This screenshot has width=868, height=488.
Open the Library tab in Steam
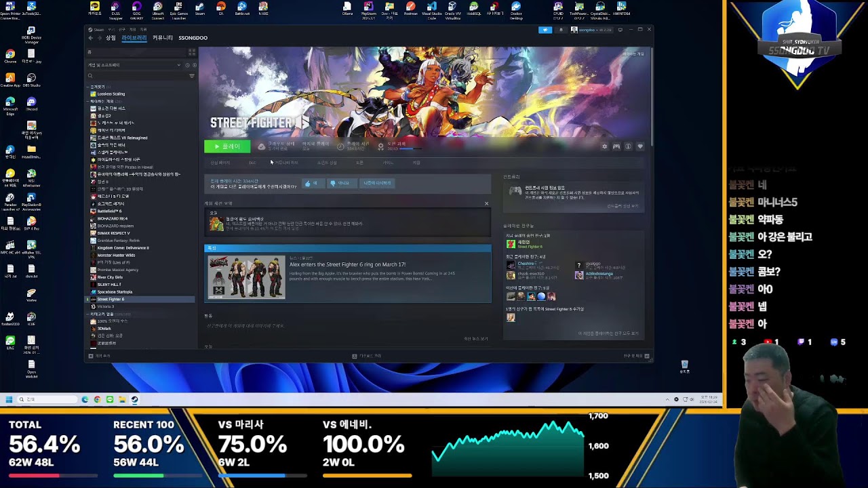coord(134,38)
